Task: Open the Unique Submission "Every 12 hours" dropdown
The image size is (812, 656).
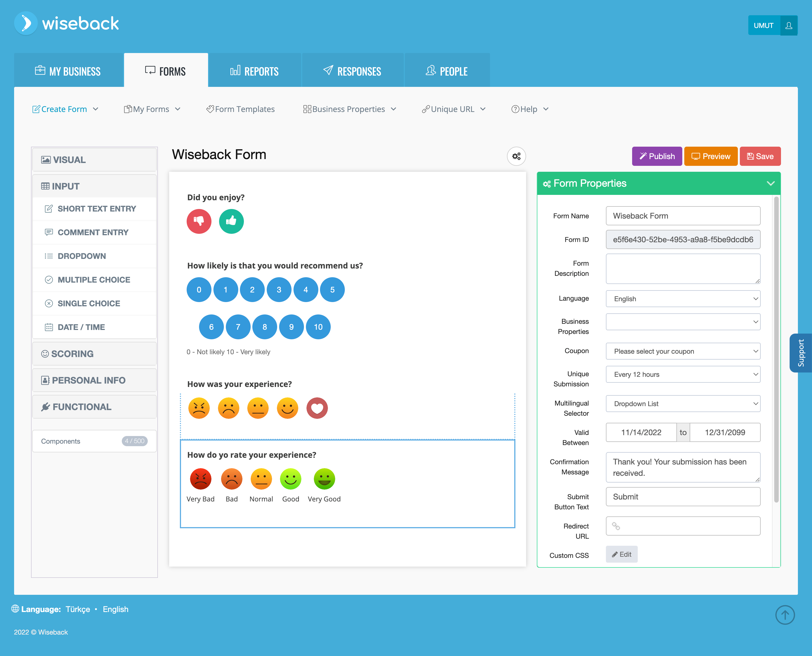Action: 683,374
